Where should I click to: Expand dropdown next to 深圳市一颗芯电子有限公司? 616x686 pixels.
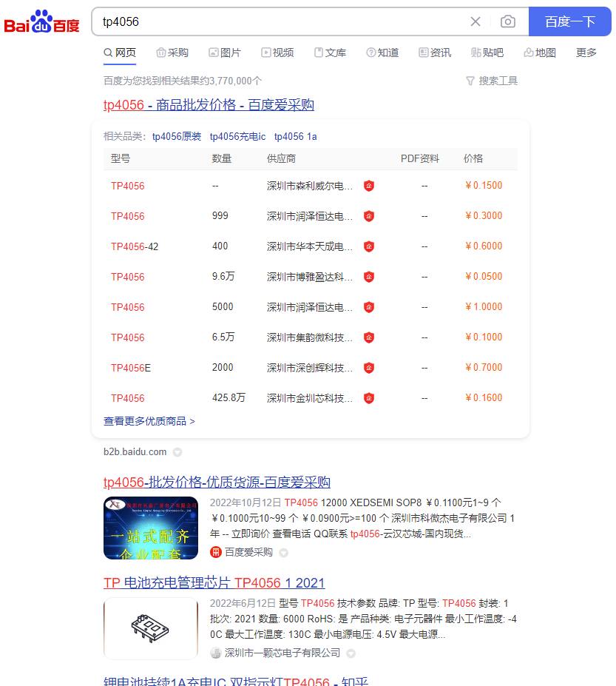tap(351, 653)
